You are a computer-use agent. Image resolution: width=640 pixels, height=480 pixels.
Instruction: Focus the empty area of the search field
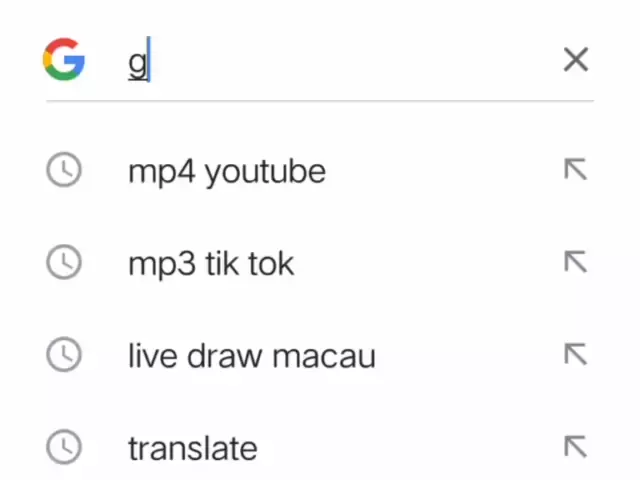coord(350,62)
